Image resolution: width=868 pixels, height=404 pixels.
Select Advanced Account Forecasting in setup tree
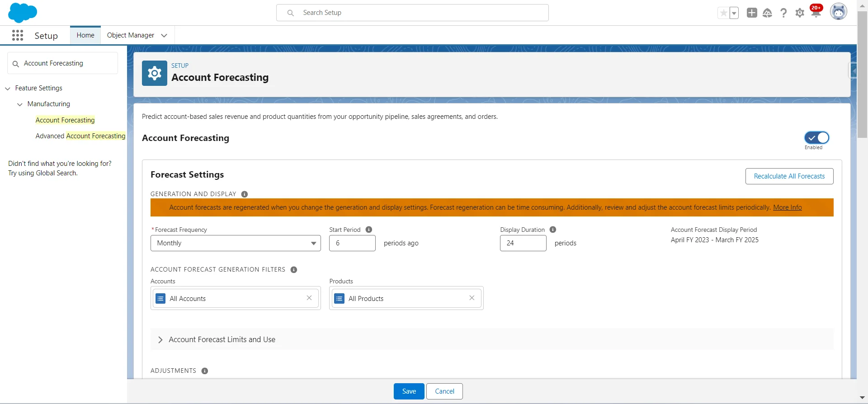click(x=80, y=136)
